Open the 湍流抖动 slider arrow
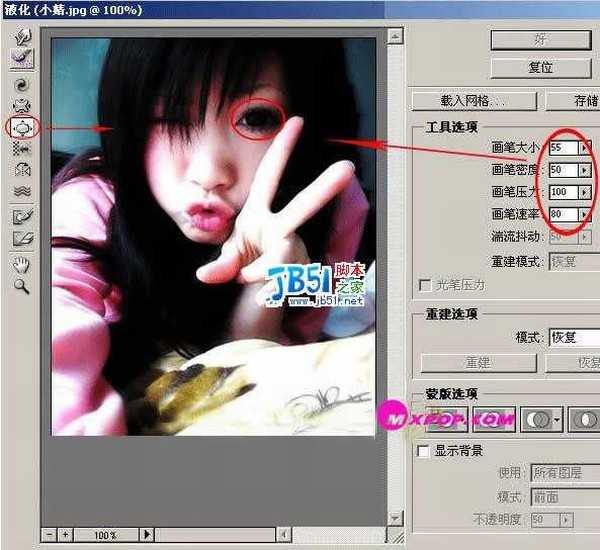This screenshot has height=550, width=600. pyautogui.click(x=584, y=237)
